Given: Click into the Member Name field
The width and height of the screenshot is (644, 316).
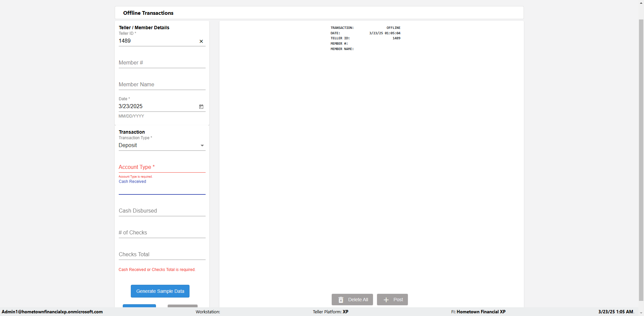Looking at the screenshot, I should pyautogui.click(x=162, y=85).
